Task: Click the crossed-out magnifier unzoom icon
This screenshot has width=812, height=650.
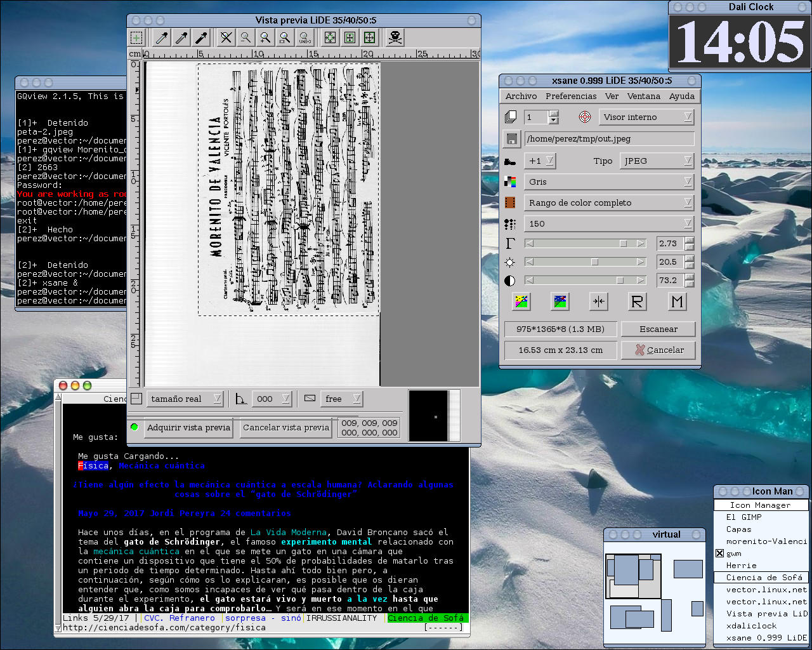Action: click(226, 37)
